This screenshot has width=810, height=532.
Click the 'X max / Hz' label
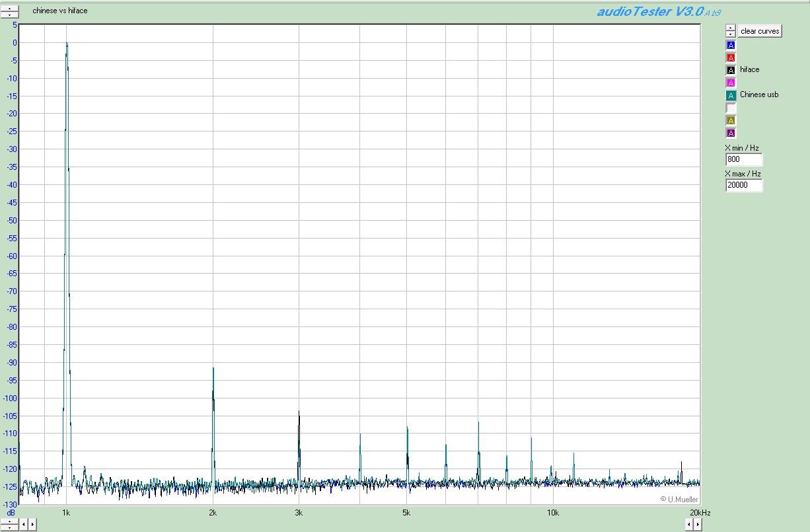click(x=743, y=174)
